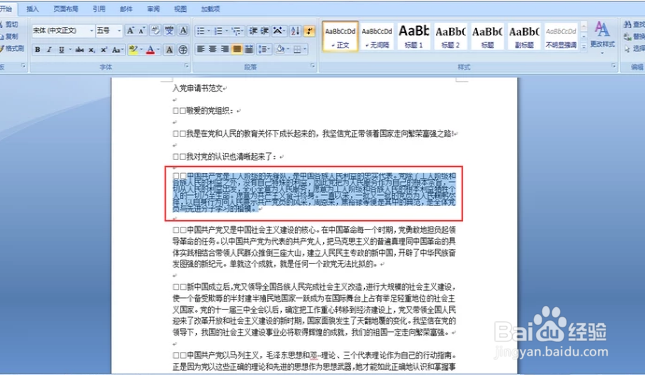Open the Asian Layout (中文版式) tool
The height and width of the screenshot is (375, 645).
[x=278, y=31]
